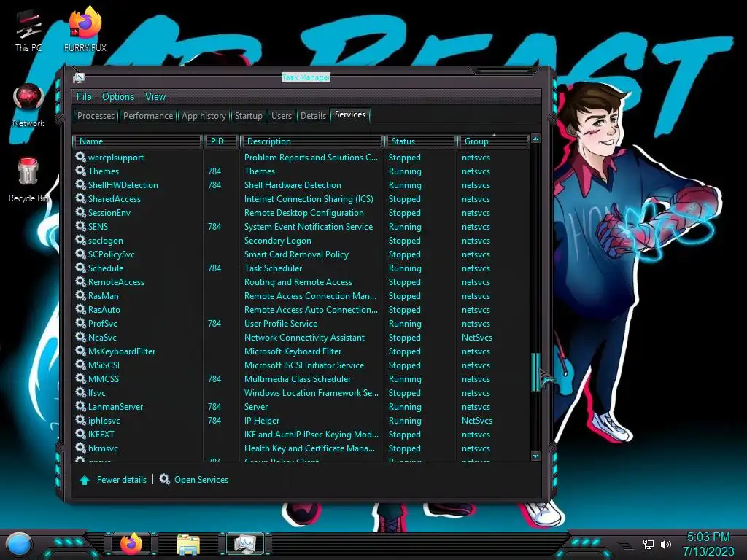Click the NcaSvc service gear icon

click(x=80, y=337)
